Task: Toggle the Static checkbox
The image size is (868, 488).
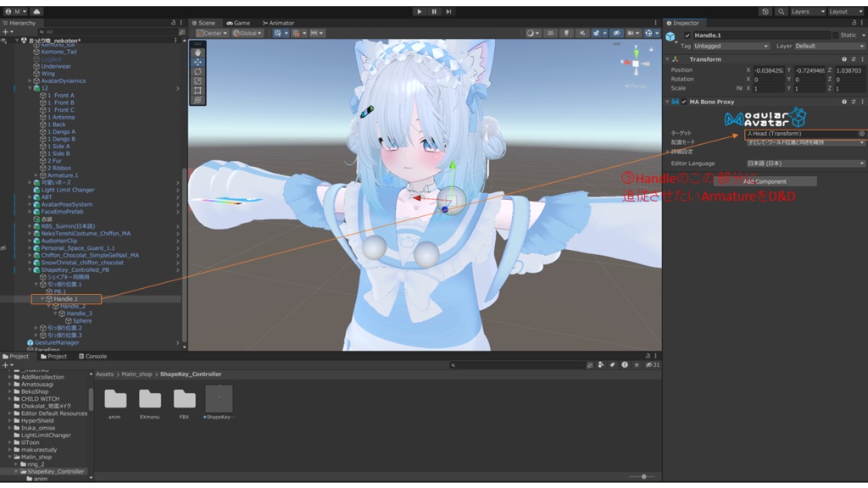Action: coord(835,36)
